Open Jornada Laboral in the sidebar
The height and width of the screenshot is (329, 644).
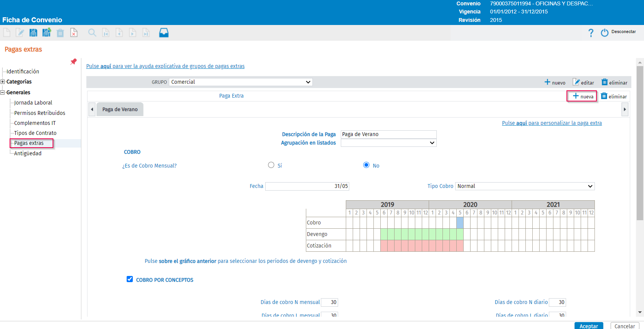[33, 103]
